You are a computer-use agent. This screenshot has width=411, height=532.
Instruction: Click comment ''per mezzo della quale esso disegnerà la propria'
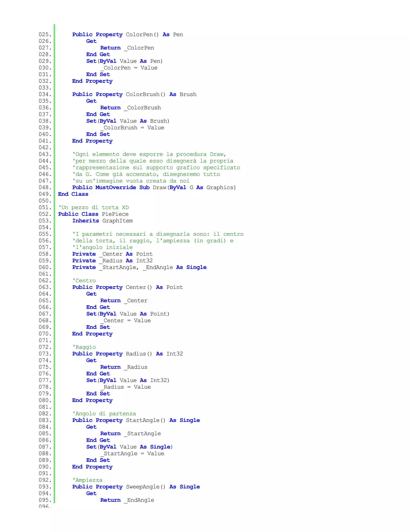coord(153,161)
